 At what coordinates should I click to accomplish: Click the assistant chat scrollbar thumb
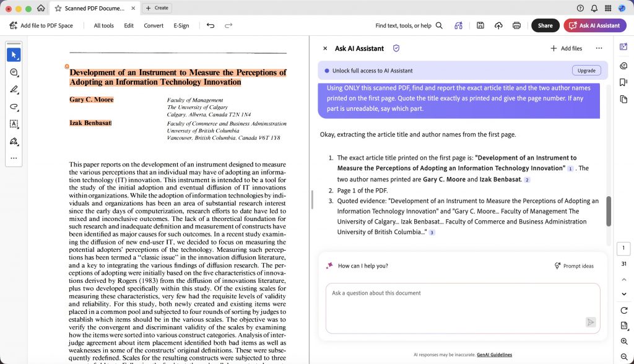[609, 211]
